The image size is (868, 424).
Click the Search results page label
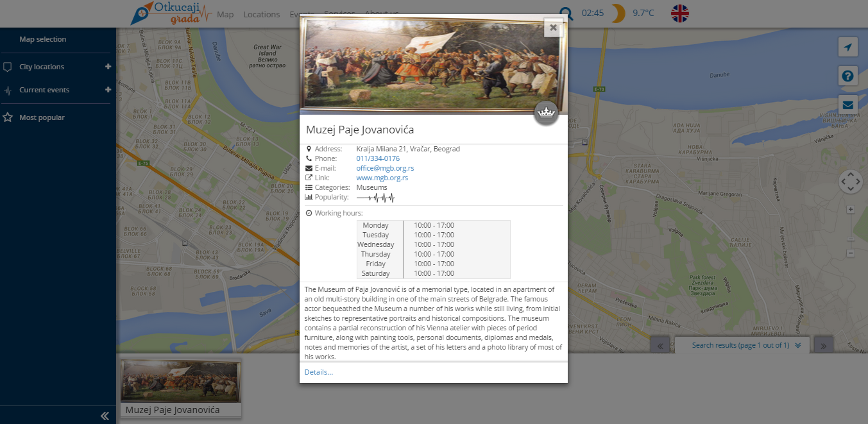[740, 345]
